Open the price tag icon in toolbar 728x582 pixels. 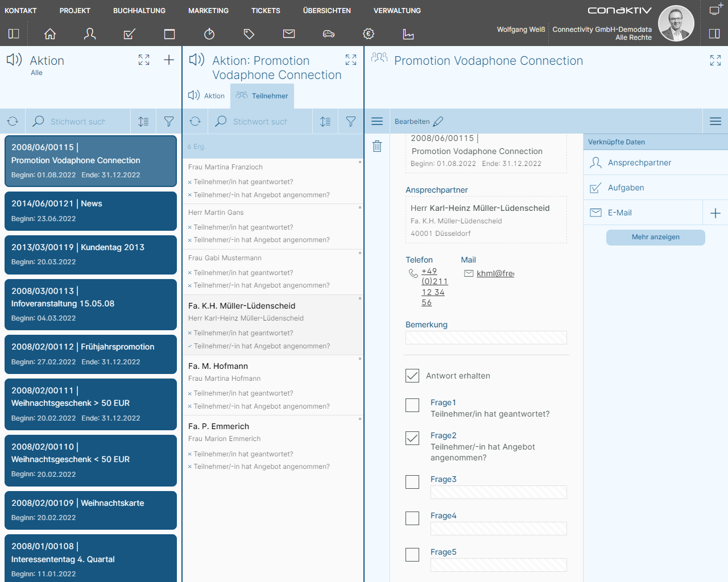[x=249, y=34]
